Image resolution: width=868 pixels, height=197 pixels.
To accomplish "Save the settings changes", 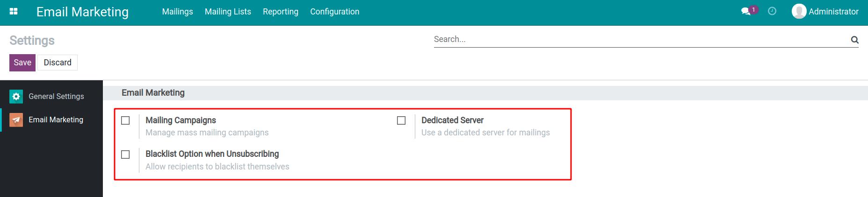I will pyautogui.click(x=22, y=63).
